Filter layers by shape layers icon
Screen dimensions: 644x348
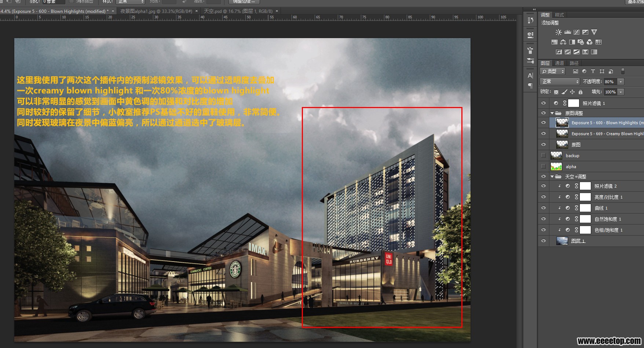coord(602,71)
